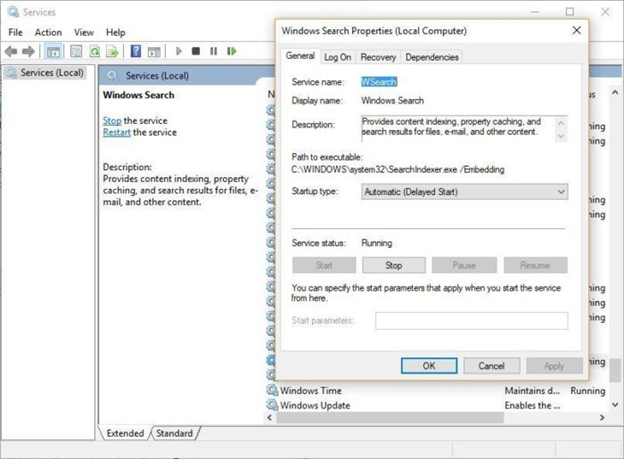Click the Pause Service toolbar icon

pyautogui.click(x=214, y=51)
